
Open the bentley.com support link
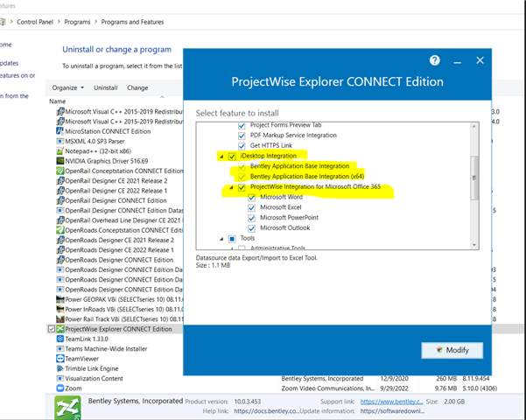tap(391, 402)
